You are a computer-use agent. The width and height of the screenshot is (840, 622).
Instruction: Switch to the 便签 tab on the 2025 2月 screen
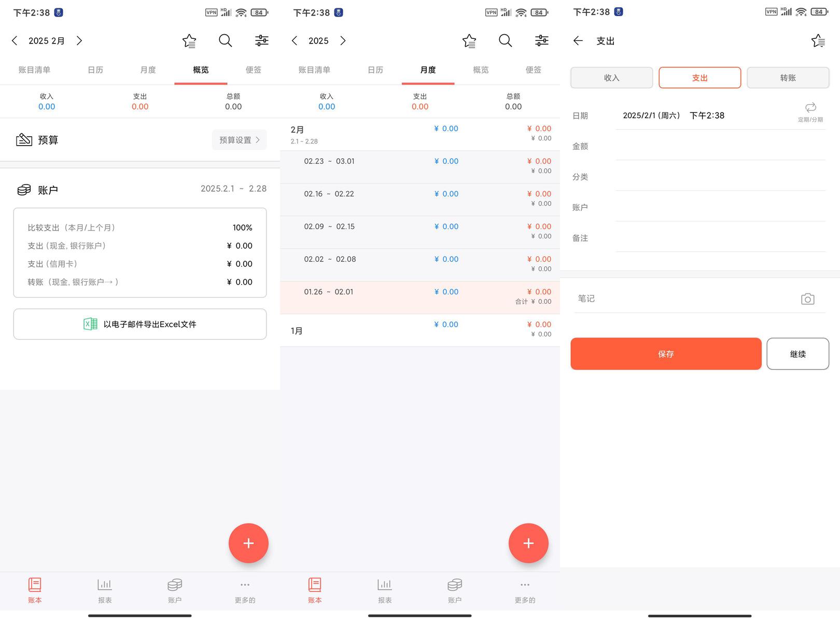[253, 70]
